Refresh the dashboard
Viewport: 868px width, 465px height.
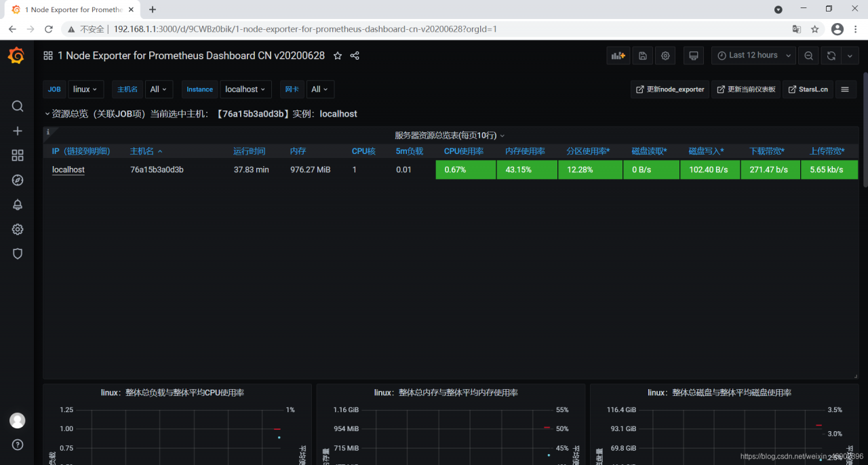[x=831, y=56]
